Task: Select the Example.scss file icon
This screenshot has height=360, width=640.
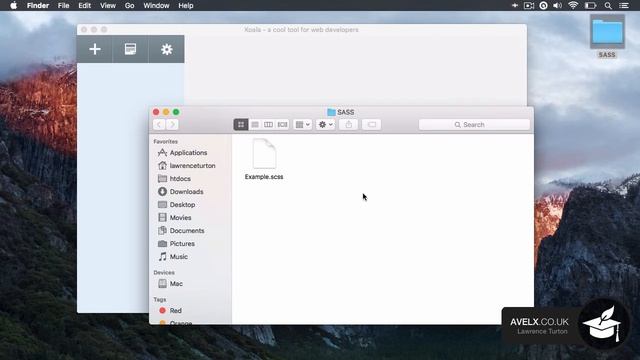Action: point(264,154)
